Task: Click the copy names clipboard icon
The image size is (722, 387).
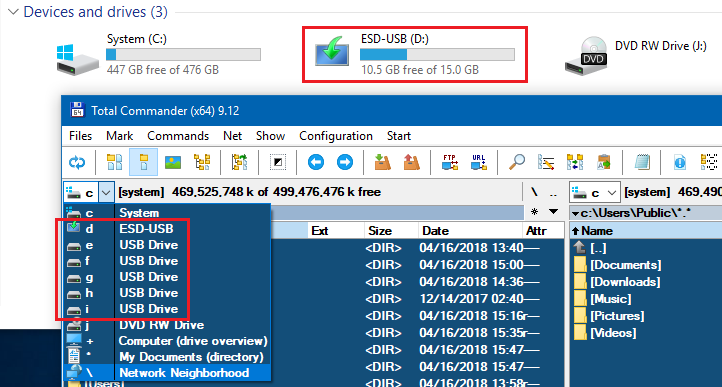Action: [604, 162]
